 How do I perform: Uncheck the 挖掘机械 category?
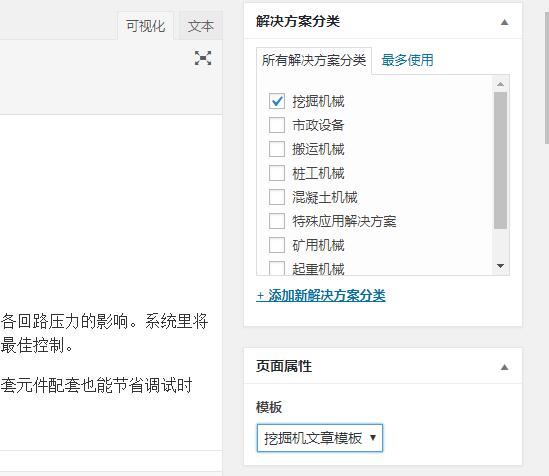point(277,101)
